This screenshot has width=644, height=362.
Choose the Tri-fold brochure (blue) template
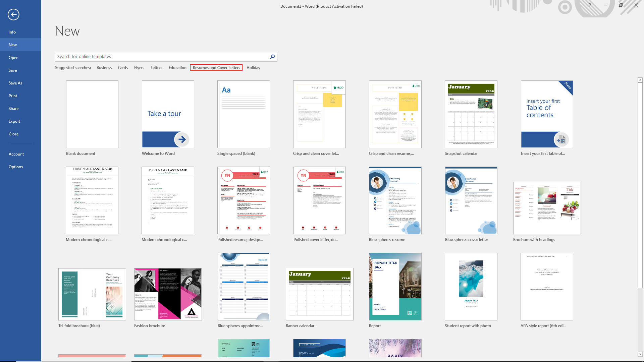tap(92, 294)
